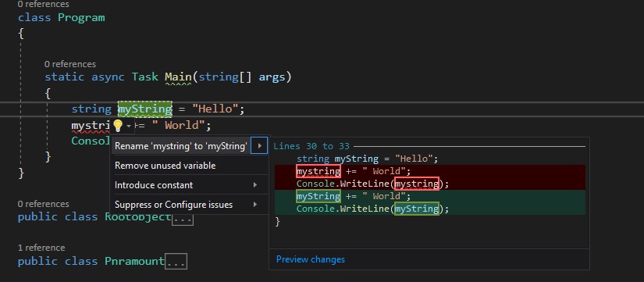Click the lightbulb quick actions icon
Image resolution: width=644 pixels, height=282 pixels.
point(118,126)
